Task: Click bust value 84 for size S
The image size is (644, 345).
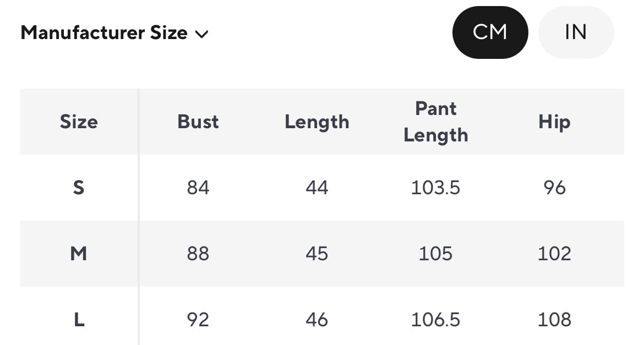Action: (x=198, y=188)
